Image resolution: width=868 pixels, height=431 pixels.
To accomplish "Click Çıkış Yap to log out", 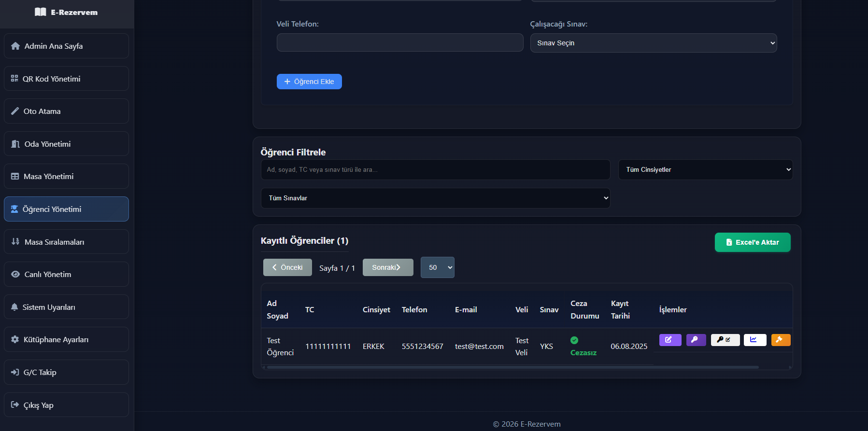I will pyautogui.click(x=66, y=405).
